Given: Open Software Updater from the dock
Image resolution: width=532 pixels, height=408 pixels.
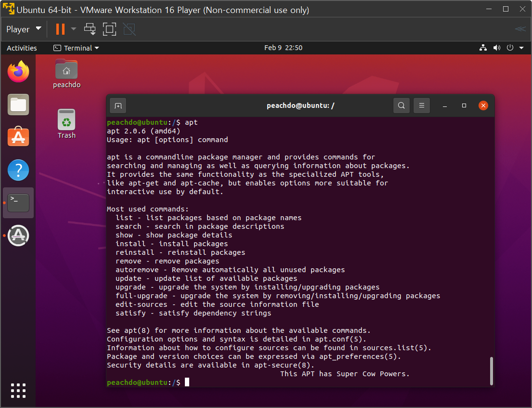Looking at the screenshot, I should tap(18, 235).
